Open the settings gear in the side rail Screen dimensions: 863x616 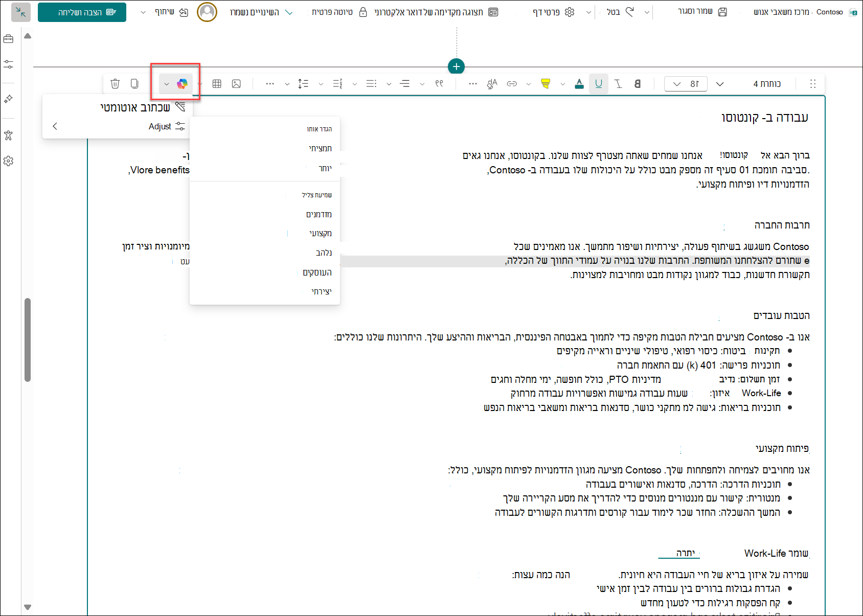(x=9, y=161)
